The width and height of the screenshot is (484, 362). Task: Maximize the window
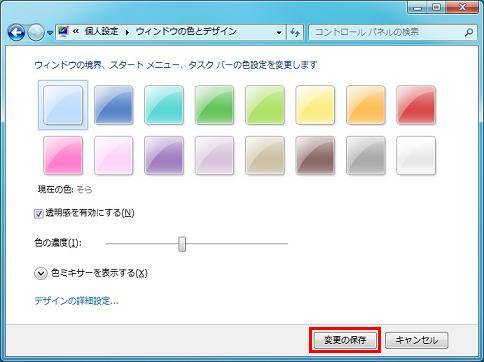(437, 7)
